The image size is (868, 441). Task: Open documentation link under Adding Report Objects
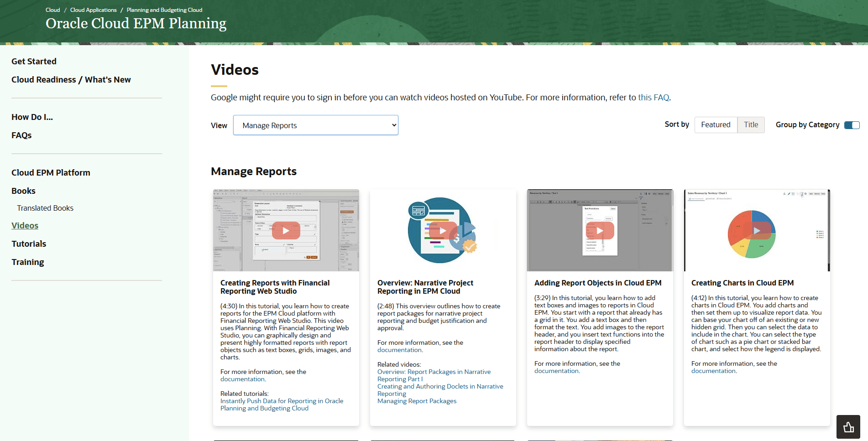pyautogui.click(x=556, y=371)
